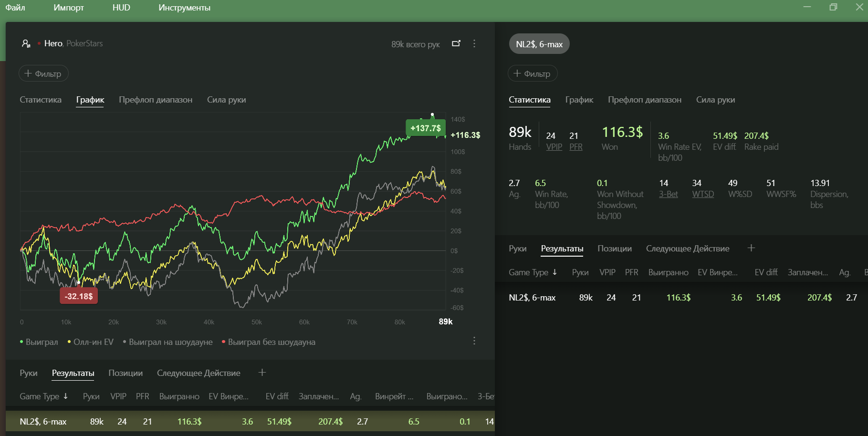Toggle Выиграл green line in legend

[39, 342]
